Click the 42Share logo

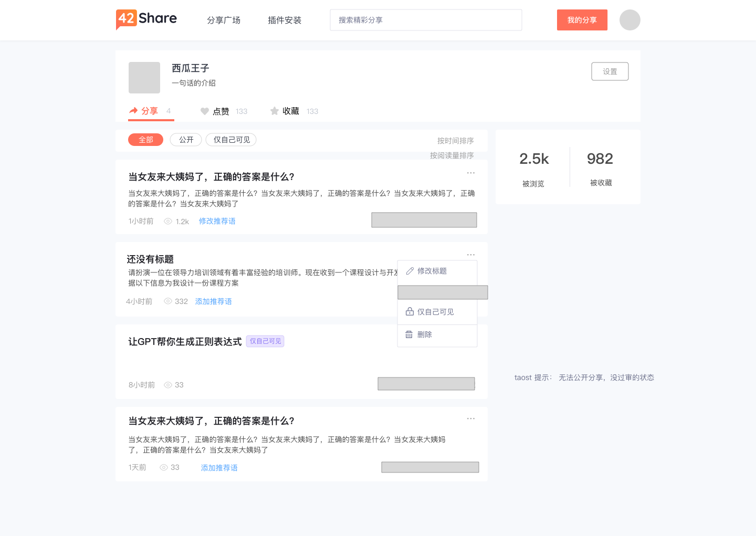(x=146, y=19)
